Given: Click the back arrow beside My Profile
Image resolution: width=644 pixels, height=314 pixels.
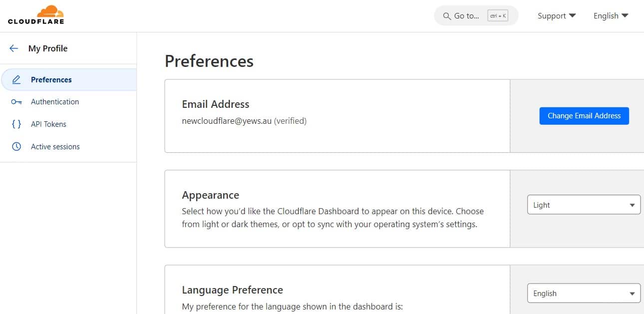Looking at the screenshot, I should pyautogui.click(x=13, y=48).
